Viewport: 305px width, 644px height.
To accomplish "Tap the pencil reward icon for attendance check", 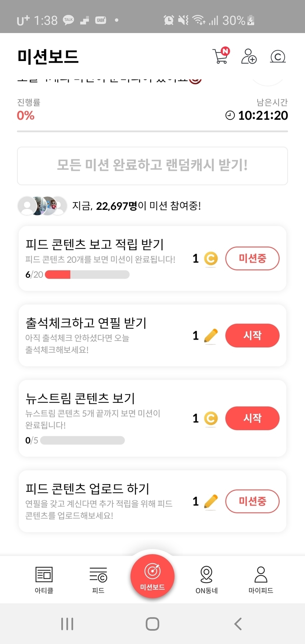I will (211, 335).
